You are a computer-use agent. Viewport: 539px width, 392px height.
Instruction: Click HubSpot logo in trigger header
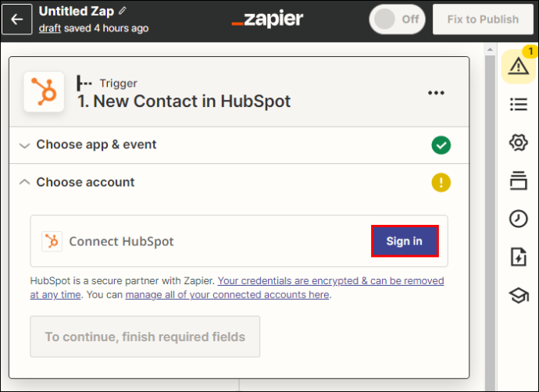point(44,91)
